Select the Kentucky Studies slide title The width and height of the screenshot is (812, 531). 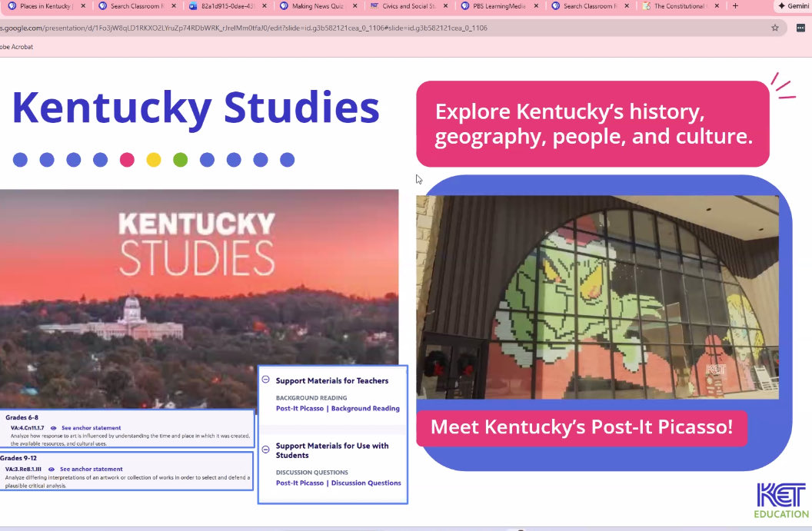pos(196,108)
